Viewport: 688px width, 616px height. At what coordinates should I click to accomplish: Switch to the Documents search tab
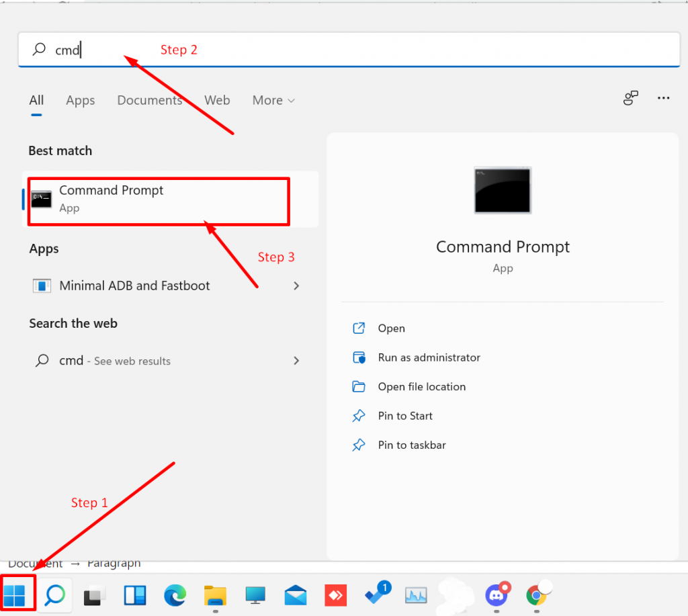(x=149, y=100)
